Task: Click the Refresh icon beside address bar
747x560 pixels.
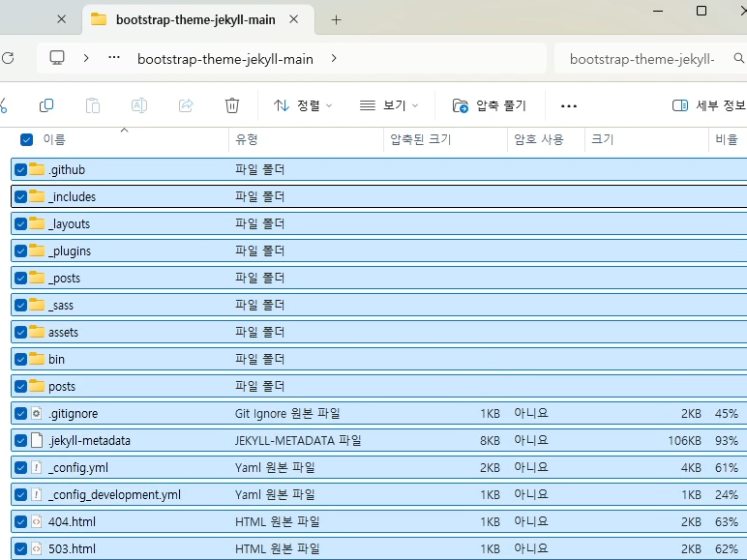Action: click(x=8, y=58)
